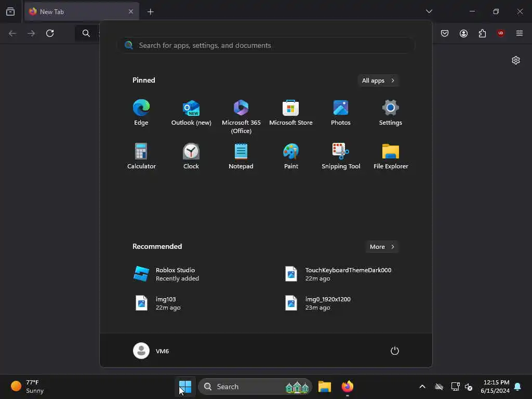The width and height of the screenshot is (532, 399).
Task: Open Firefox Pocket save button
Action: tap(445, 33)
